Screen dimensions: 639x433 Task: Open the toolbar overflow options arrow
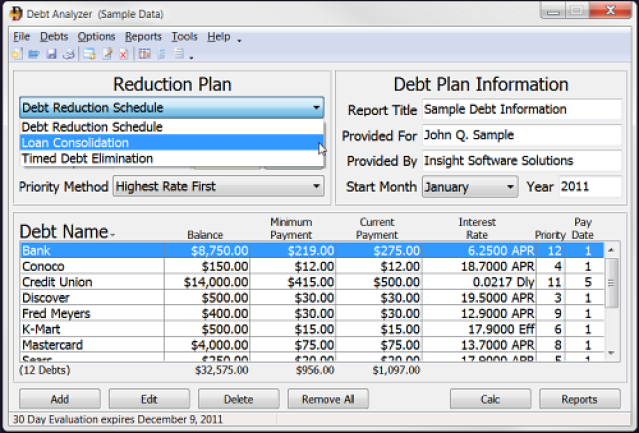click(191, 57)
